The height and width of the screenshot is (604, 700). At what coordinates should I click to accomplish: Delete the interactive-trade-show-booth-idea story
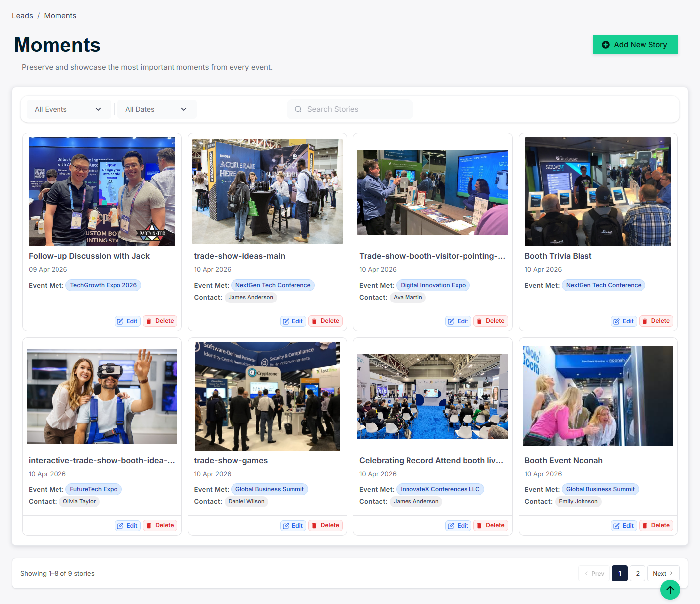160,526
